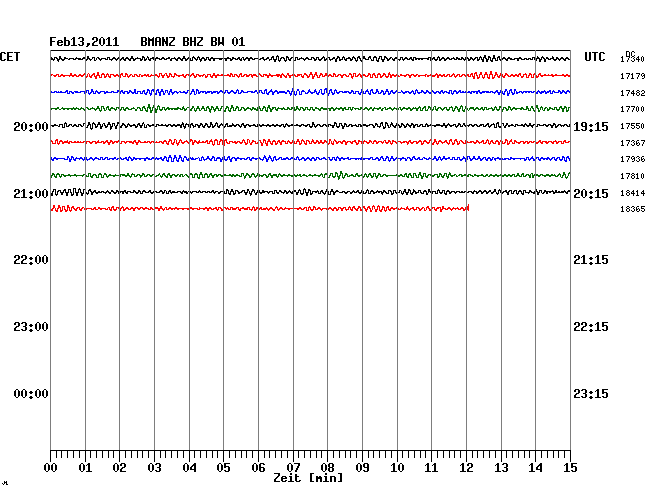Click the '19:15' UTC time label
Image resolution: width=650 pixels, height=494 pixels.
pos(591,127)
